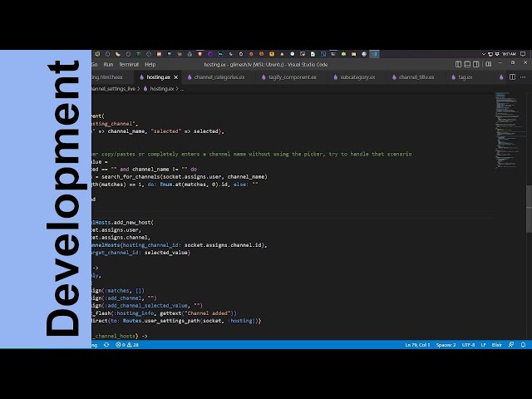Click the assign(:matches, []) line
The height and width of the screenshot is (399, 532).
[x=118, y=290]
